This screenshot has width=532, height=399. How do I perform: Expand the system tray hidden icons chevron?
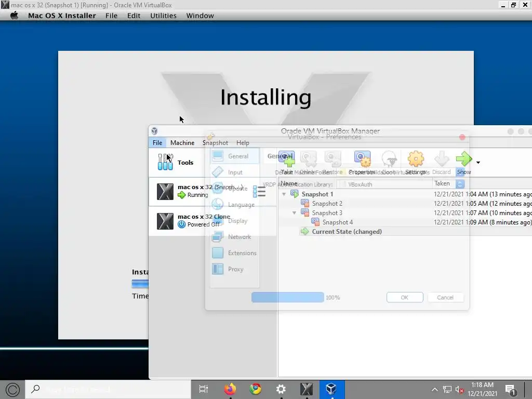tap(435, 390)
